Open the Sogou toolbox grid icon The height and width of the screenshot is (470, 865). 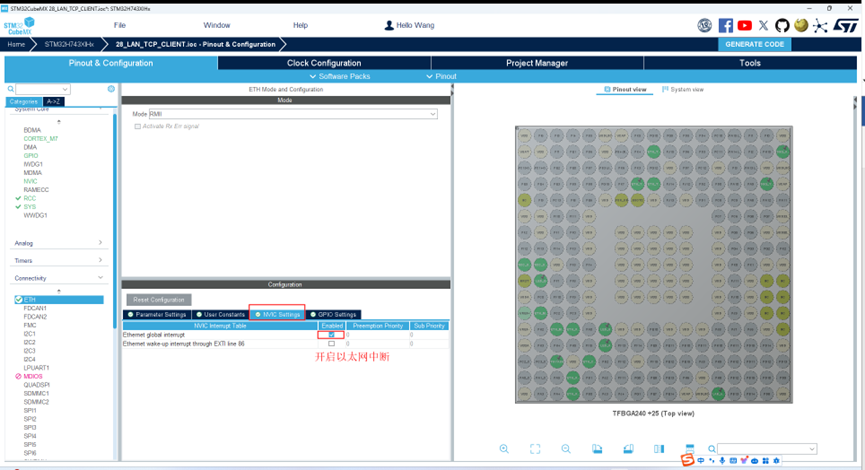[x=765, y=461]
